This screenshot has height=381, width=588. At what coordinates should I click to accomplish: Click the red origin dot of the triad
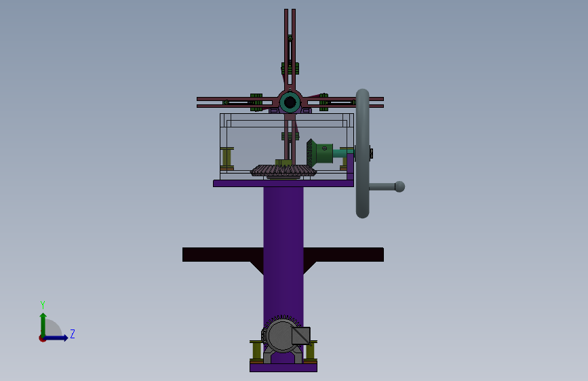[x=42, y=338]
